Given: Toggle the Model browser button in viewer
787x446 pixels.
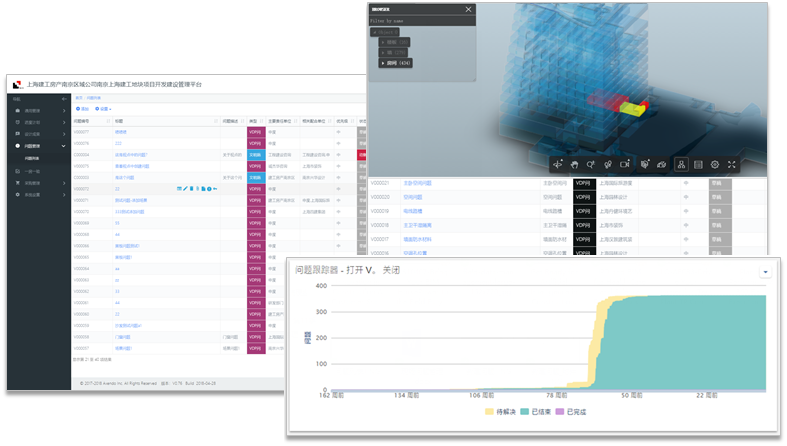Looking at the screenshot, I should pos(681,165).
